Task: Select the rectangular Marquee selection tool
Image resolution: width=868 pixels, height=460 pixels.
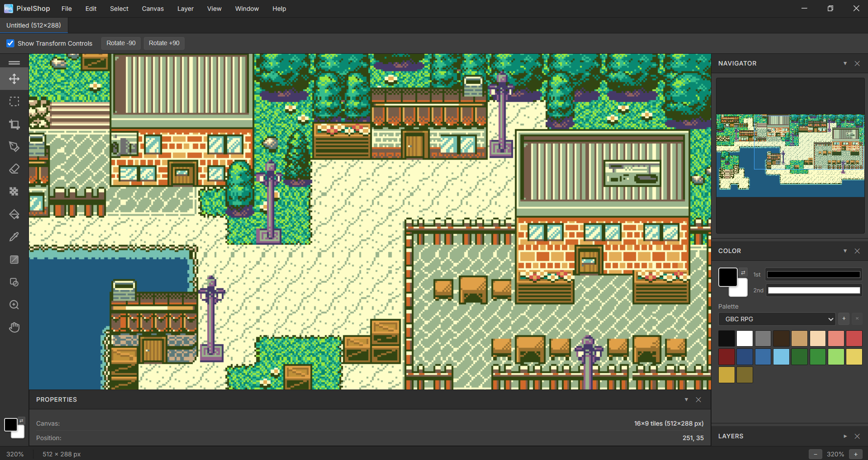Action: point(14,102)
